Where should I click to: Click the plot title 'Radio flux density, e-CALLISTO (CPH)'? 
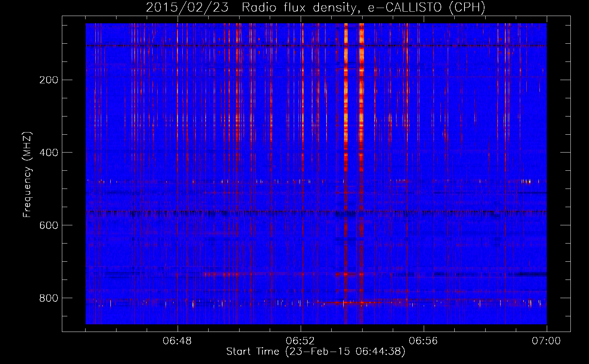363,8
